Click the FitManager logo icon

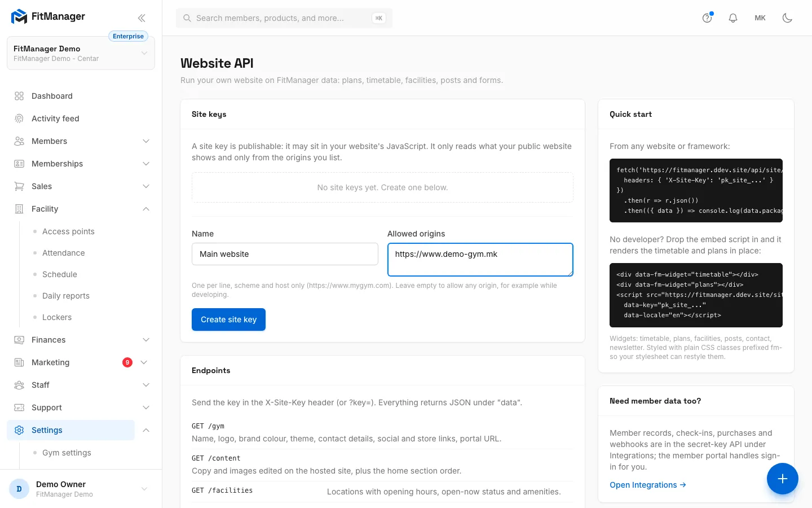click(19, 17)
